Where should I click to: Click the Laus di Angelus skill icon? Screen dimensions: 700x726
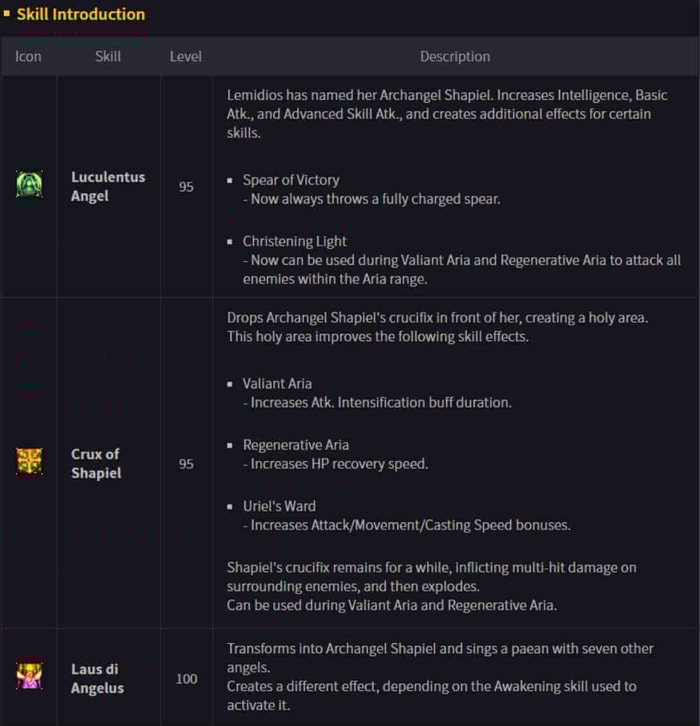pyautogui.click(x=29, y=676)
